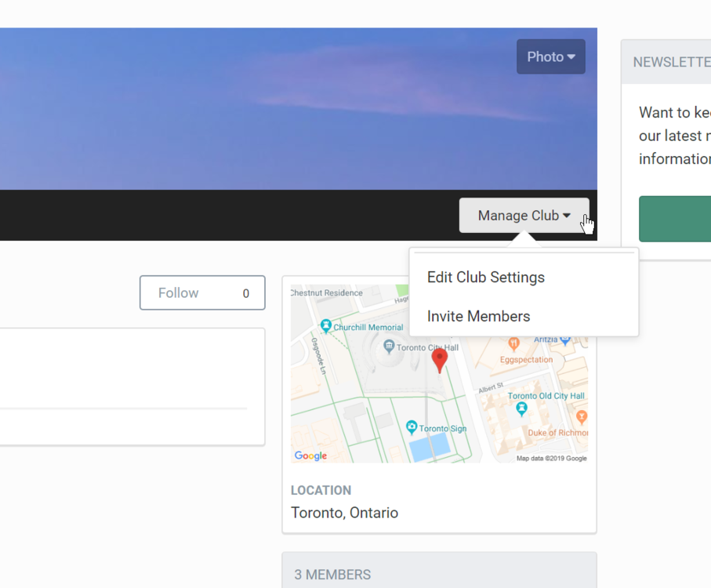The image size is (711, 588).
Task: Click the Toronto Sign camera marker
Action: 412,428
